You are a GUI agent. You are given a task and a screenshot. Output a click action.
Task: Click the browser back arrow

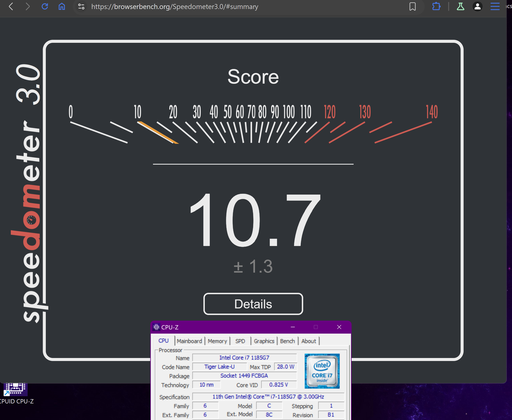coord(11,7)
